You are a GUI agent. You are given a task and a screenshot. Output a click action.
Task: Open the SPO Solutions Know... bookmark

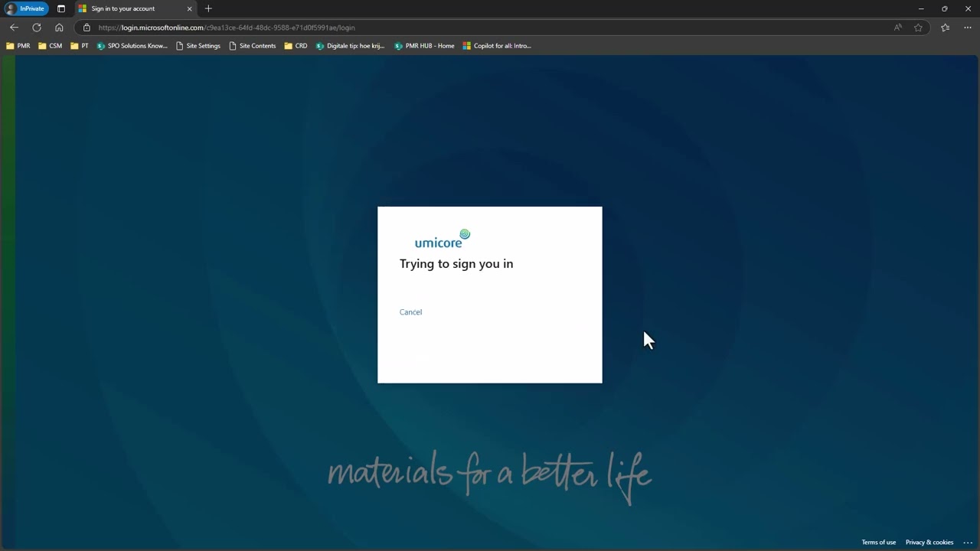(132, 46)
